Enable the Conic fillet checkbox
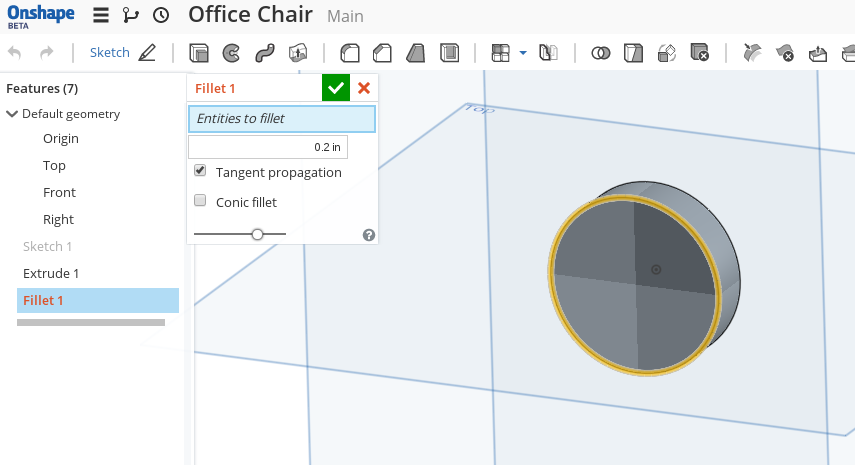This screenshot has height=465, width=855. 200,202
